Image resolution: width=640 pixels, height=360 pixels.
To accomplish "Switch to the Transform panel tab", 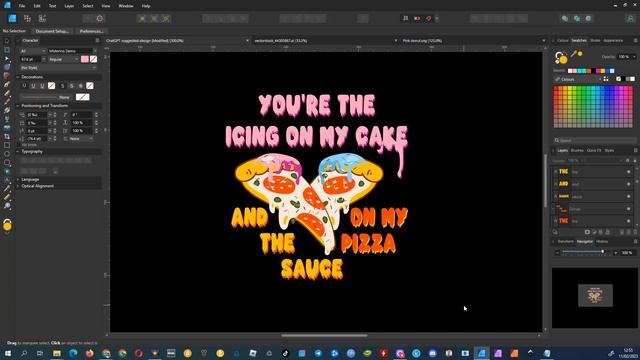I will (x=565, y=241).
